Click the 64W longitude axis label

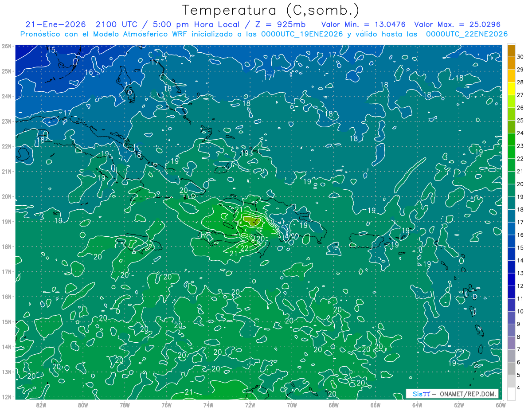click(x=417, y=405)
